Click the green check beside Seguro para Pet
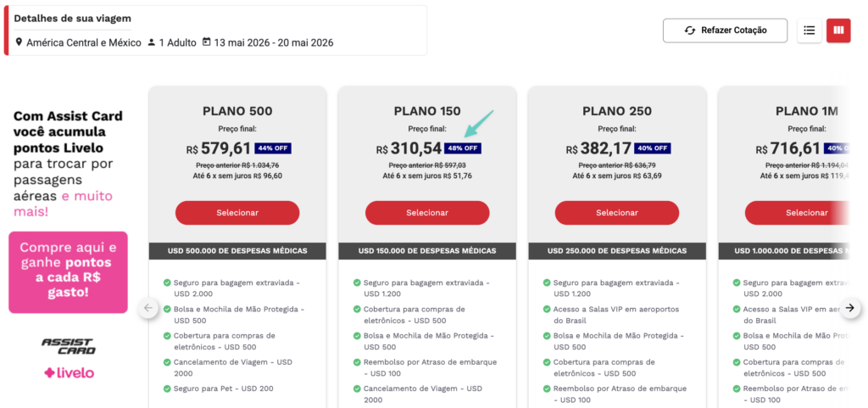Viewport: 868px width, 408px height. click(x=166, y=388)
